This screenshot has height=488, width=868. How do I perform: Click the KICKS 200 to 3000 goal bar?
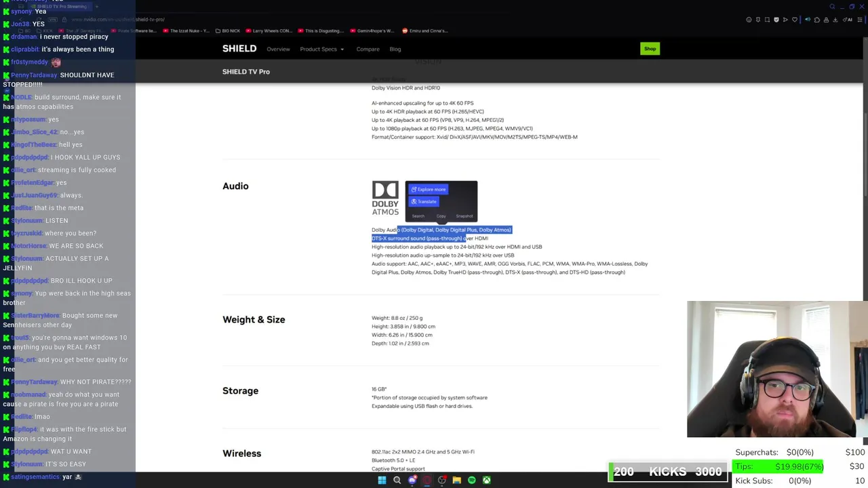pyautogui.click(x=668, y=472)
